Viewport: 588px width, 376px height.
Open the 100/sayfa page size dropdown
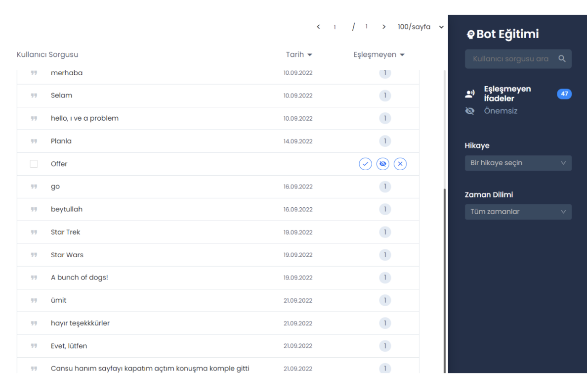pyautogui.click(x=421, y=27)
